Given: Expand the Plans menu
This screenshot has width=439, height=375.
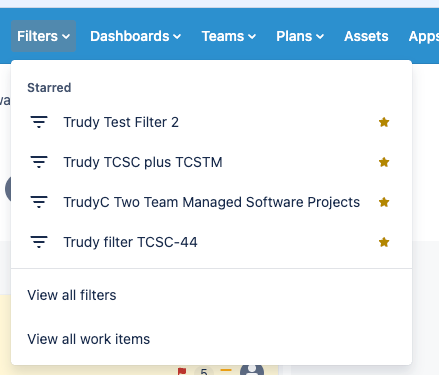Looking at the screenshot, I should tap(300, 36).
